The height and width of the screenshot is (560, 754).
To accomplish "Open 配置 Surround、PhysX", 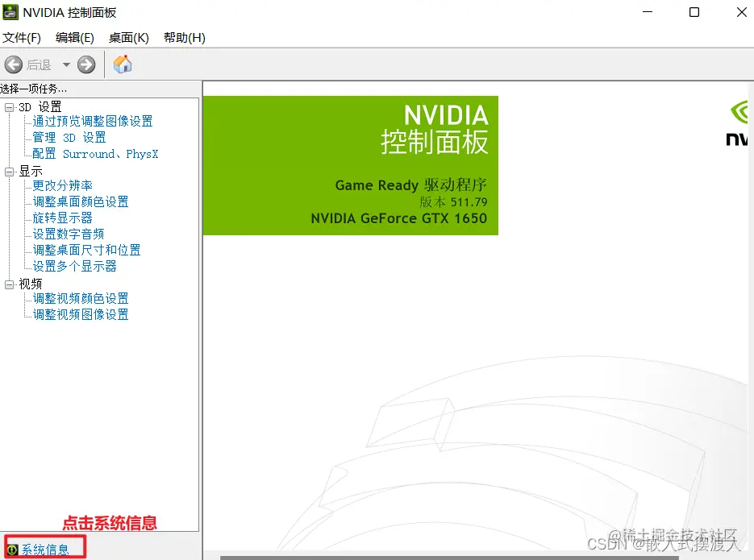I will [95, 154].
